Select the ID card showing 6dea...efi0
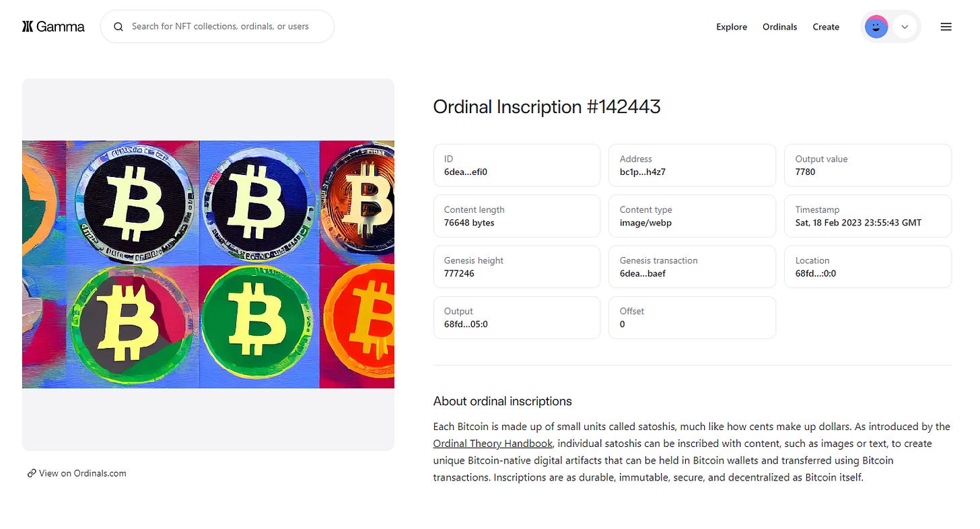This screenshot has height=529, width=980. tap(516, 165)
